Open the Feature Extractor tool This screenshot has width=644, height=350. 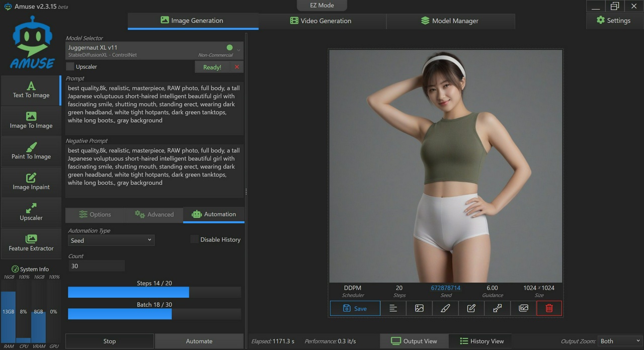coord(31,243)
